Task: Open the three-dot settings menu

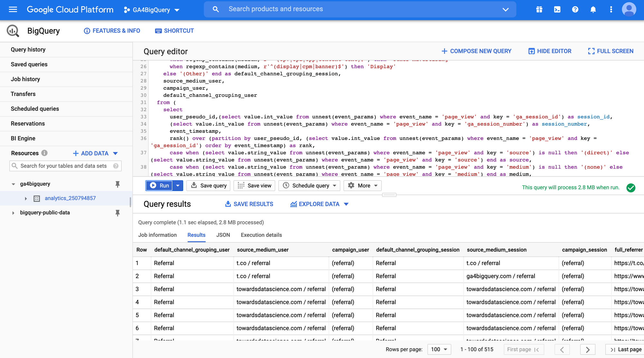Action: click(611, 9)
